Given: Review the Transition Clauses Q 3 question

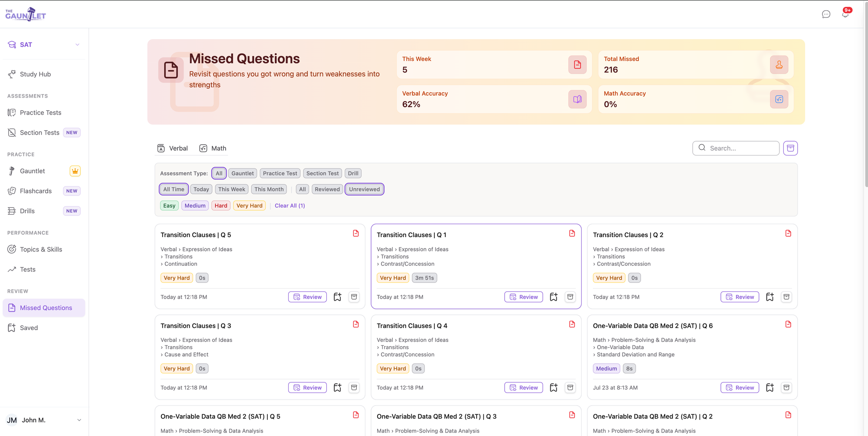Looking at the screenshot, I should [x=307, y=388].
